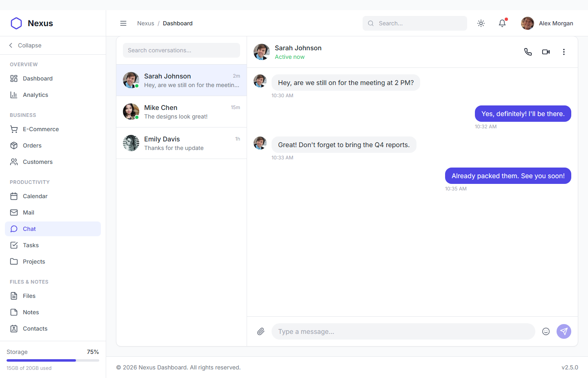This screenshot has height=378, width=588.
Task: Click the E-Commerce shopping cart icon
Action: [14, 129]
